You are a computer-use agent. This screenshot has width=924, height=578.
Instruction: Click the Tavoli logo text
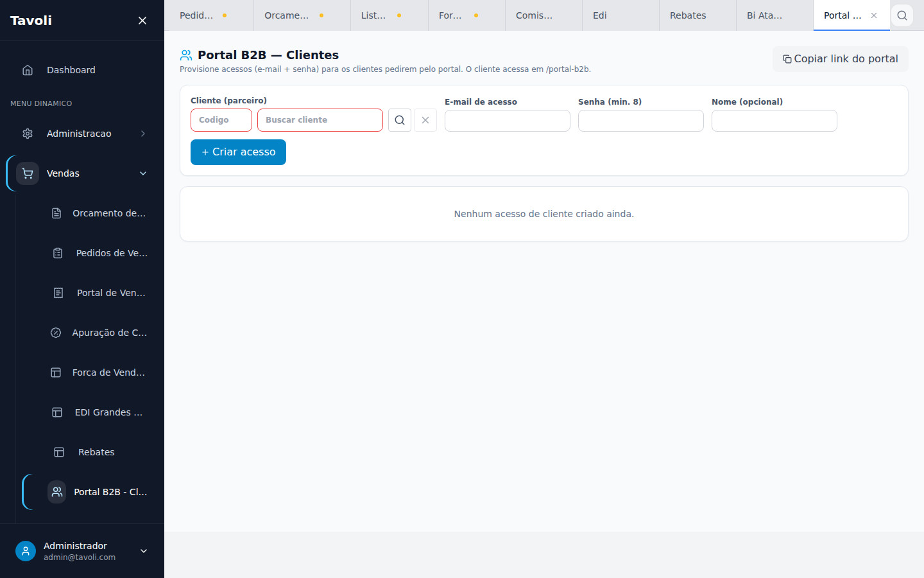click(x=31, y=21)
